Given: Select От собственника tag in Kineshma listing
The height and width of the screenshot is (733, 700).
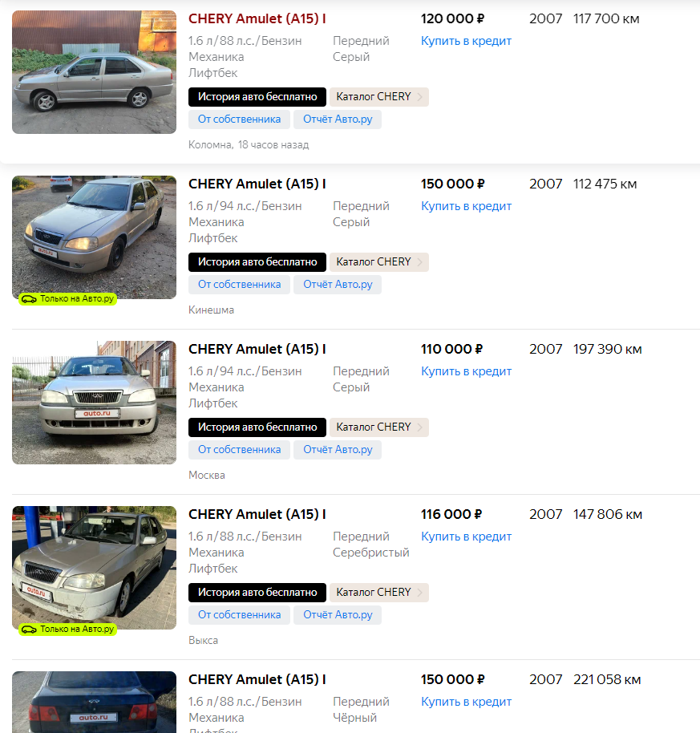Looking at the screenshot, I should 239,285.
